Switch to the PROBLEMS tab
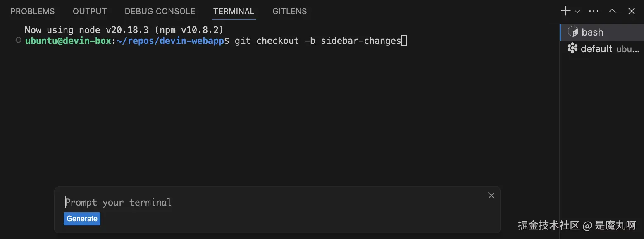The width and height of the screenshot is (644, 239). 33,11
